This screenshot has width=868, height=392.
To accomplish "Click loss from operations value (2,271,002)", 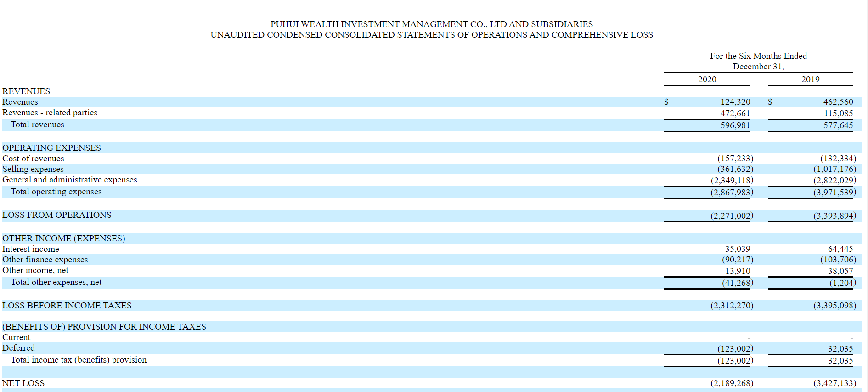I will pos(732,216).
